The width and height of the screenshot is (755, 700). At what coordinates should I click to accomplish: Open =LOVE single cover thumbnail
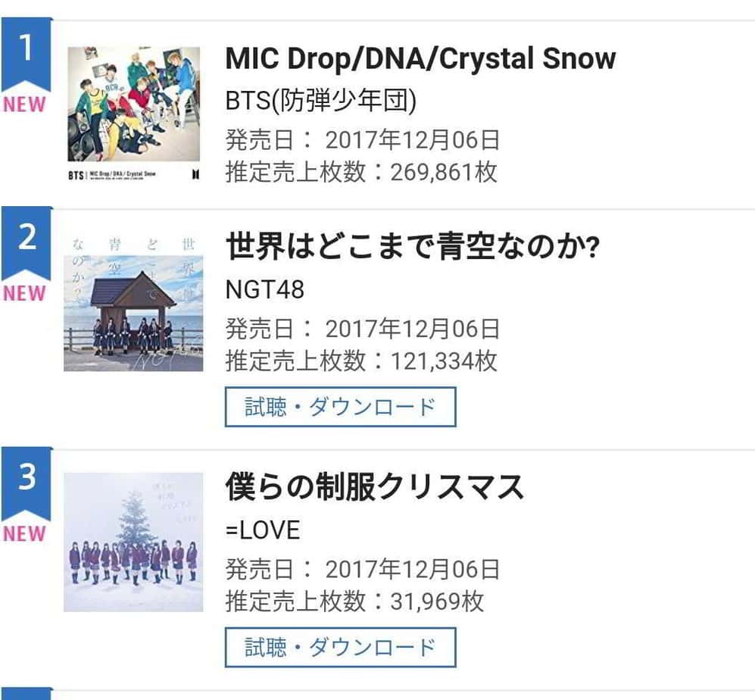pos(133,542)
